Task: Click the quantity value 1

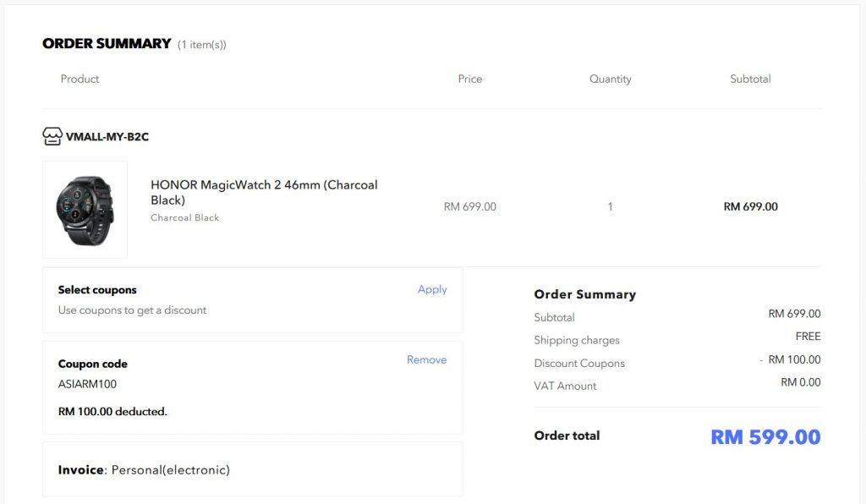Action: point(611,206)
